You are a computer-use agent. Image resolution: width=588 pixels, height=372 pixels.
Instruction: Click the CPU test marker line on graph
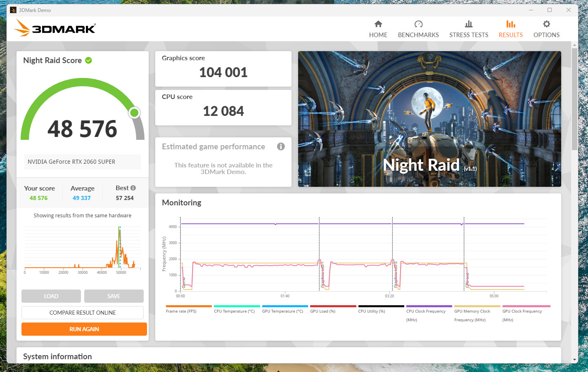464,254
